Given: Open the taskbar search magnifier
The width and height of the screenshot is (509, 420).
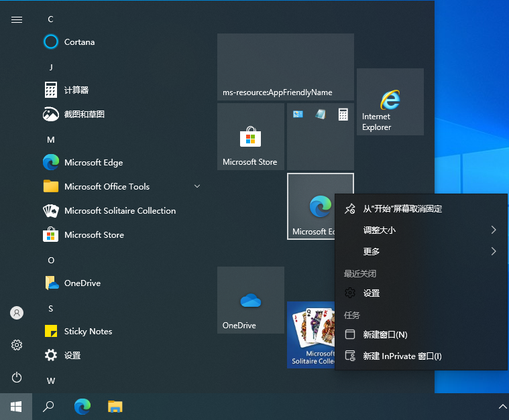Looking at the screenshot, I should 48,407.
